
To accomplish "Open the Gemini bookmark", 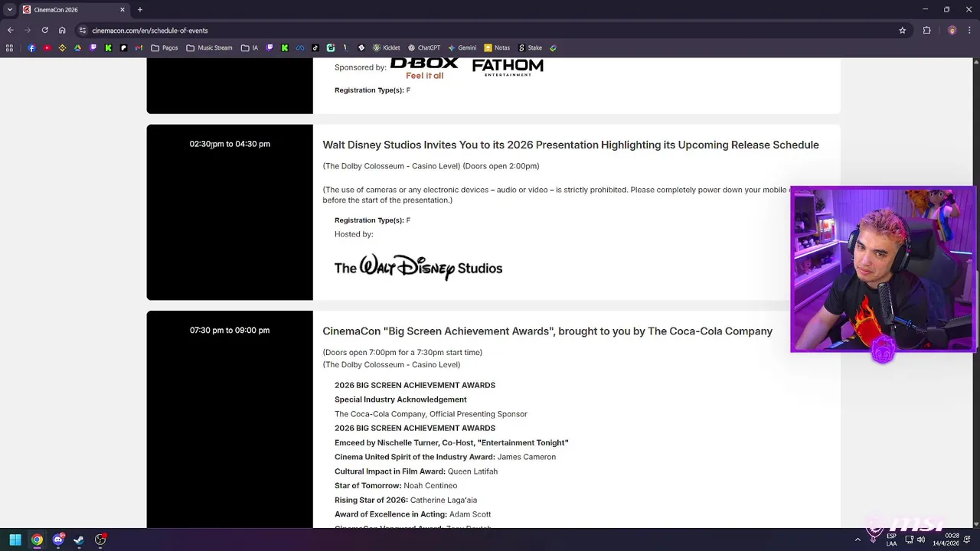I will pos(462,47).
